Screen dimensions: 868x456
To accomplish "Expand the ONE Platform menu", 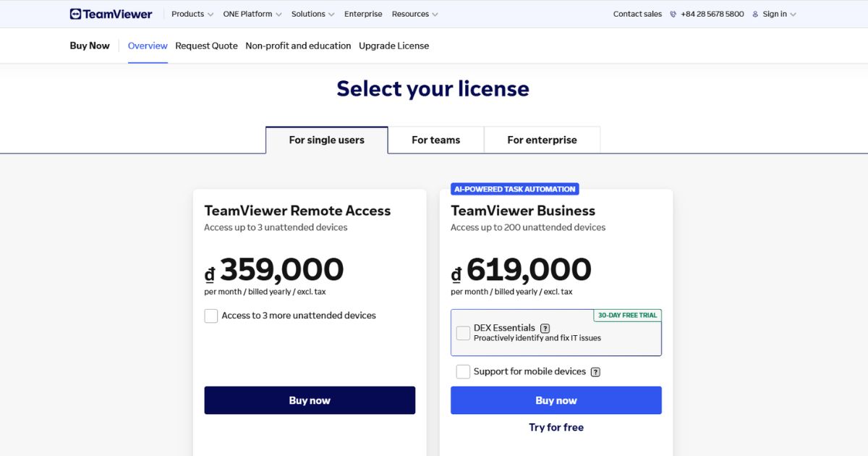I will 252,14.
